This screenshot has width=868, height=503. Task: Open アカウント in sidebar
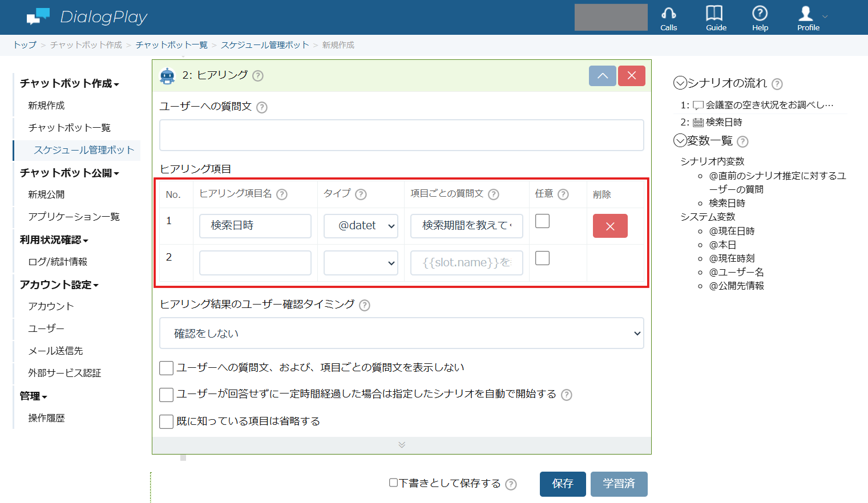coord(51,306)
